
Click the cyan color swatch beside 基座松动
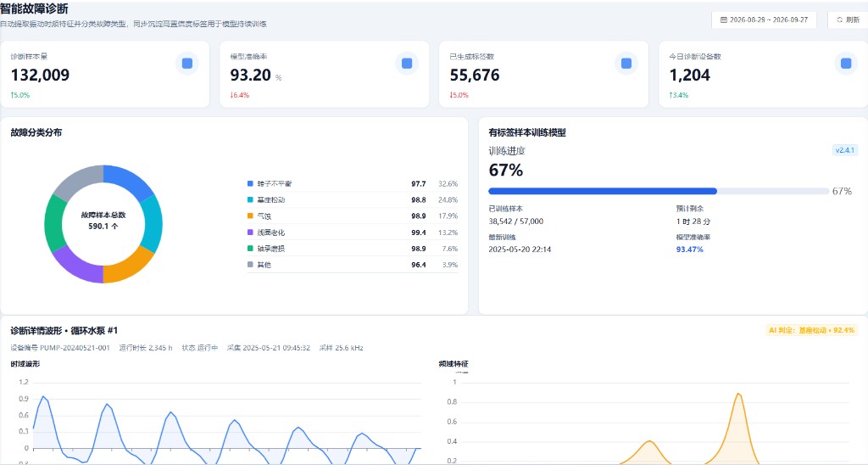coord(250,199)
